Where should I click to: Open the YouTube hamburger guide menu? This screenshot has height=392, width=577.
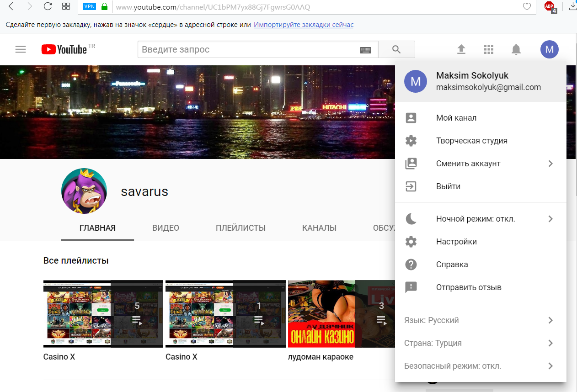click(21, 49)
